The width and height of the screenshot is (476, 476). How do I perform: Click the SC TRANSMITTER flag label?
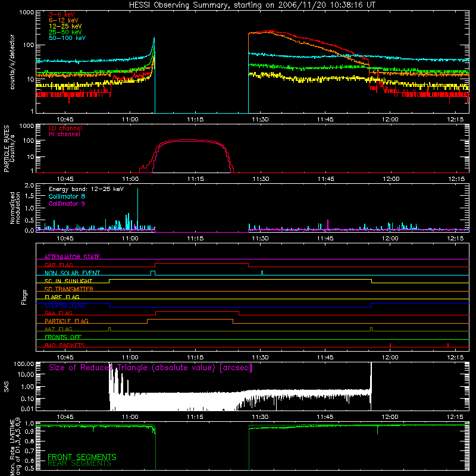coord(68,289)
